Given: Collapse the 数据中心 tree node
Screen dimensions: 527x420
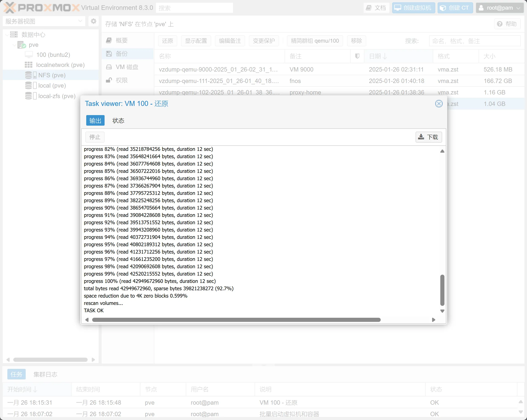Looking at the screenshot, I should tap(7, 35).
